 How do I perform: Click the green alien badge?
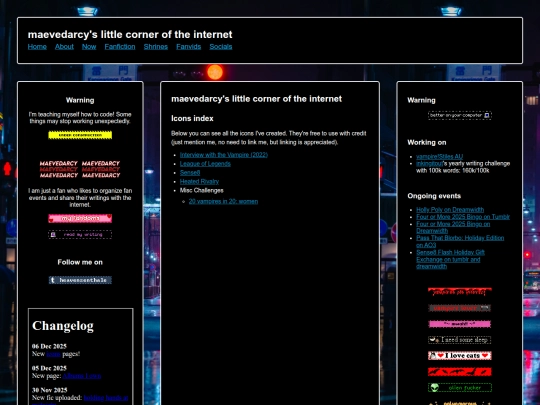click(459, 388)
